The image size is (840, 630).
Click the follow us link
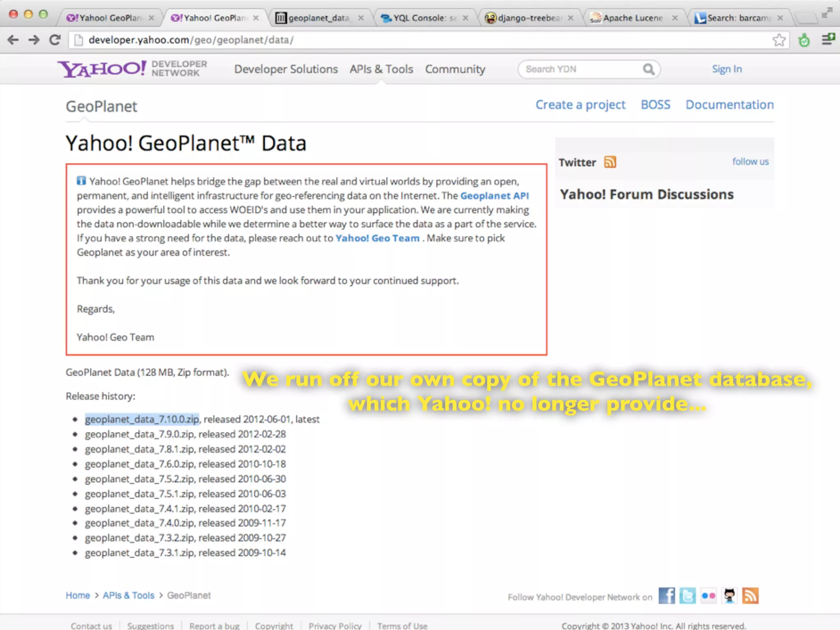click(x=751, y=162)
